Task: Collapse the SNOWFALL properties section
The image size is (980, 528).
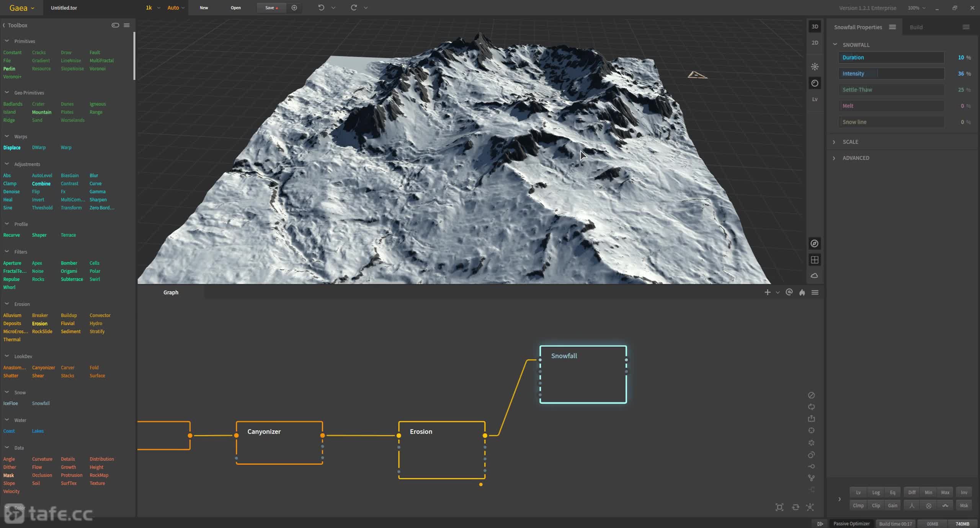Action: [x=835, y=45]
